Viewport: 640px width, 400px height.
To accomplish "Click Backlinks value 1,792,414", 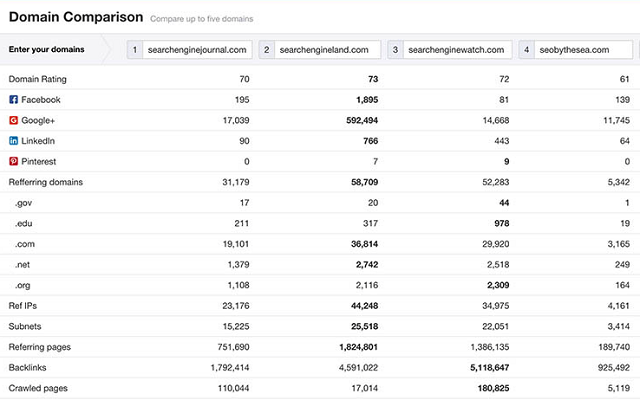I will [230, 367].
